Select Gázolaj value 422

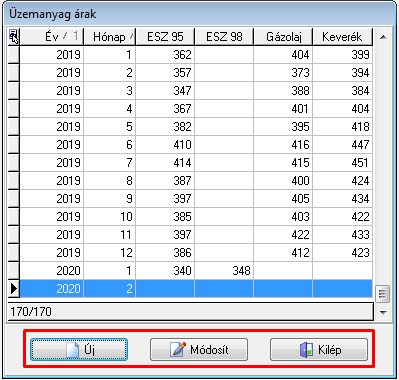(283, 235)
